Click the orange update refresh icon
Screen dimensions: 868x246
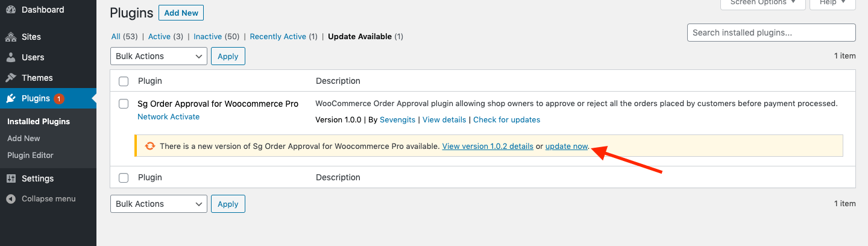[x=149, y=146]
